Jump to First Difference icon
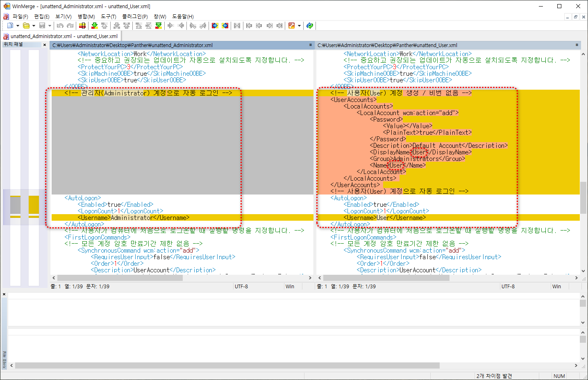 [139, 25]
